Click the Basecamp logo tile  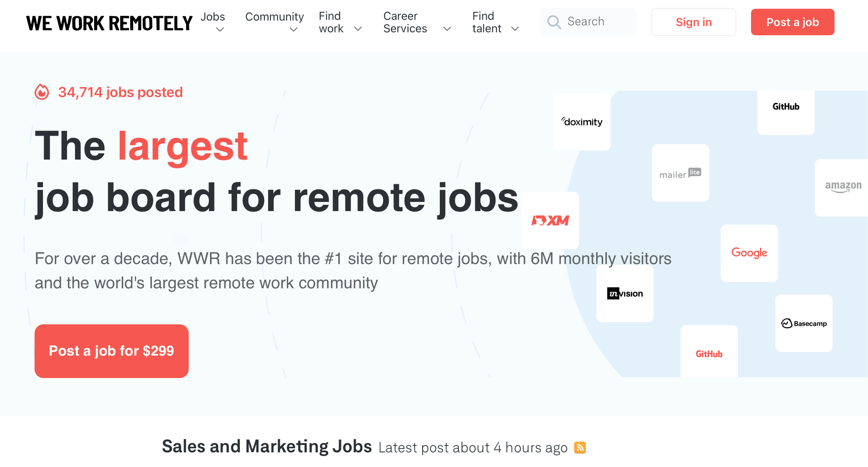[x=803, y=323]
